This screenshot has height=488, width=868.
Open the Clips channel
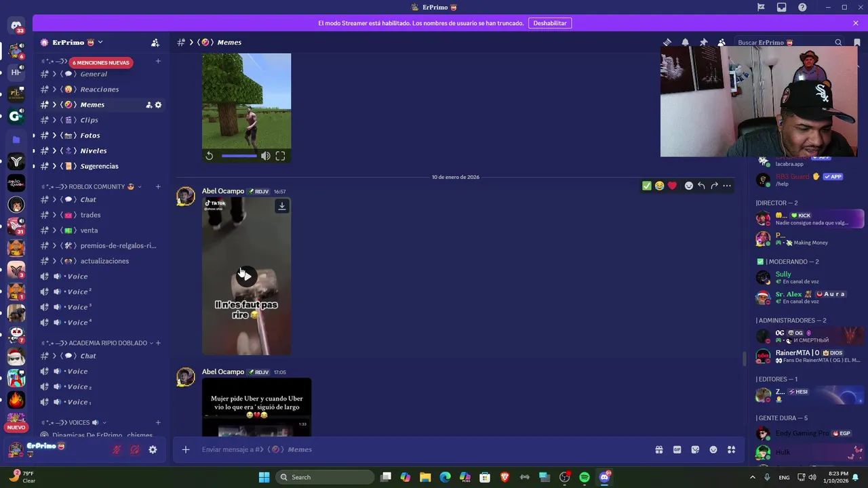(x=101, y=120)
